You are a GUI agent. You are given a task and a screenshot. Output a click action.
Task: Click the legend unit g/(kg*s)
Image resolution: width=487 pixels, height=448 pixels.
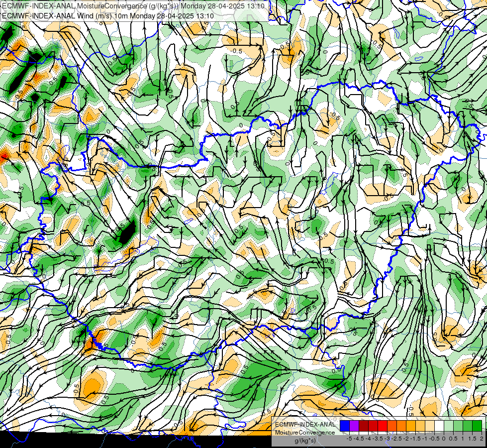click(305, 441)
